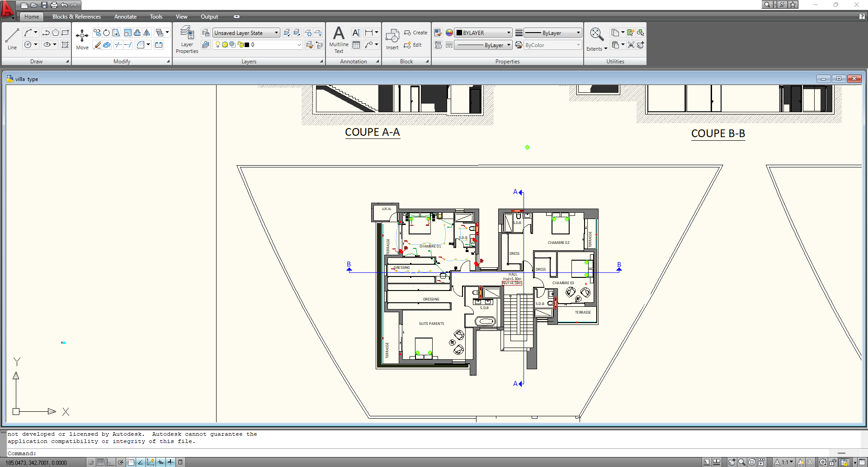Select the Line drawing tool

pos(12,38)
